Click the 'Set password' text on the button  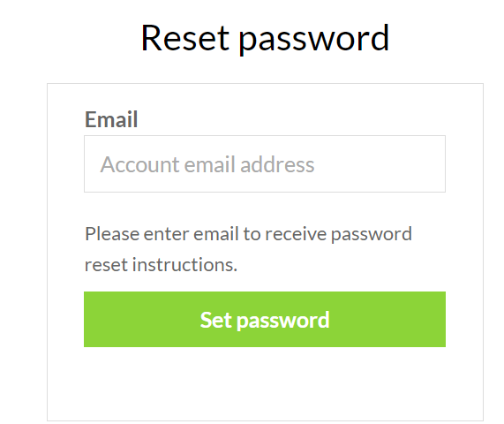pyautogui.click(x=265, y=320)
